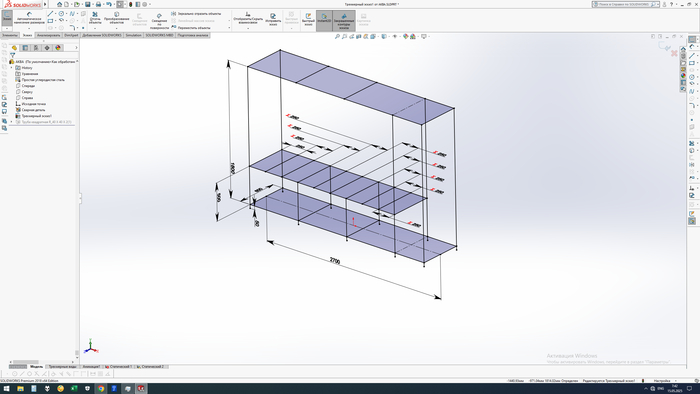
Task: Click the Repair Sketch (Исправить эскиз) icon
Action: pyautogui.click(x=273, y=19)
